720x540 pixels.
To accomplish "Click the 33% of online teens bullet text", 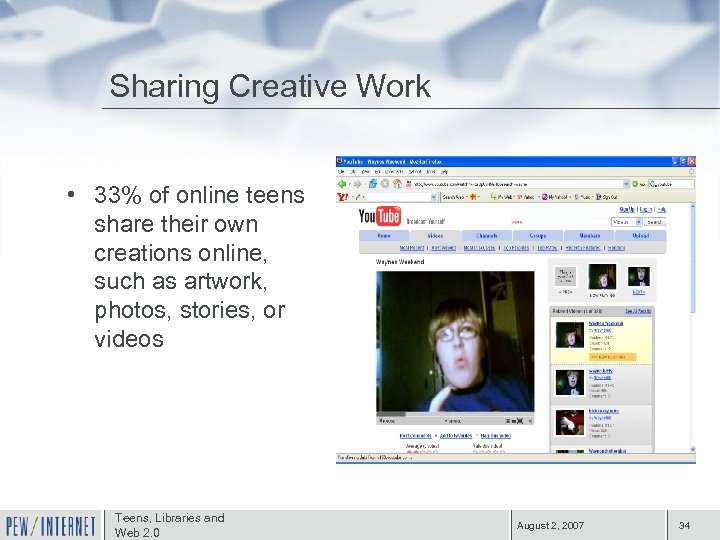I will [199, 267].
